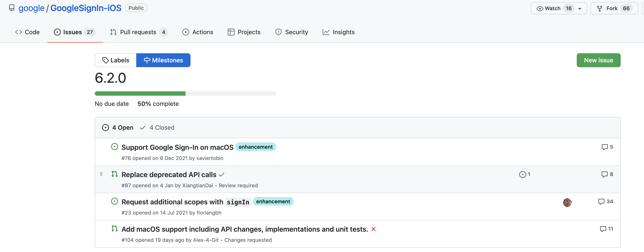Click the assignee avatar on issue #23
The image size is (644, 252).
pyautogui.click(x=567, y=202)
